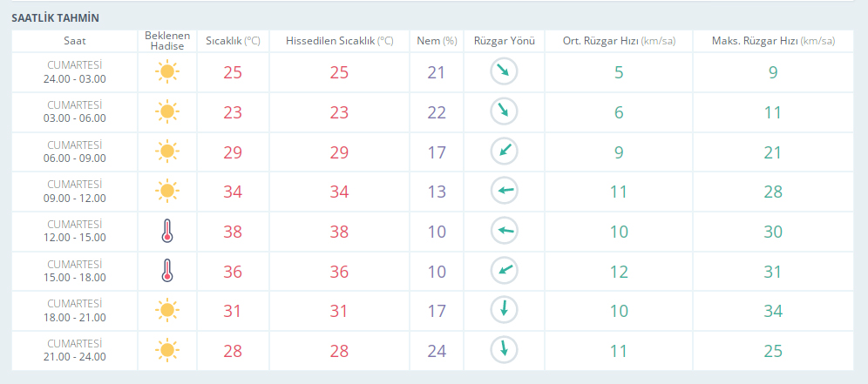The height and width of the screenshot is (384, 868).
Task: Click the thermometer icon for 12.00 - 15.00
Action: [x=166, y=232]
